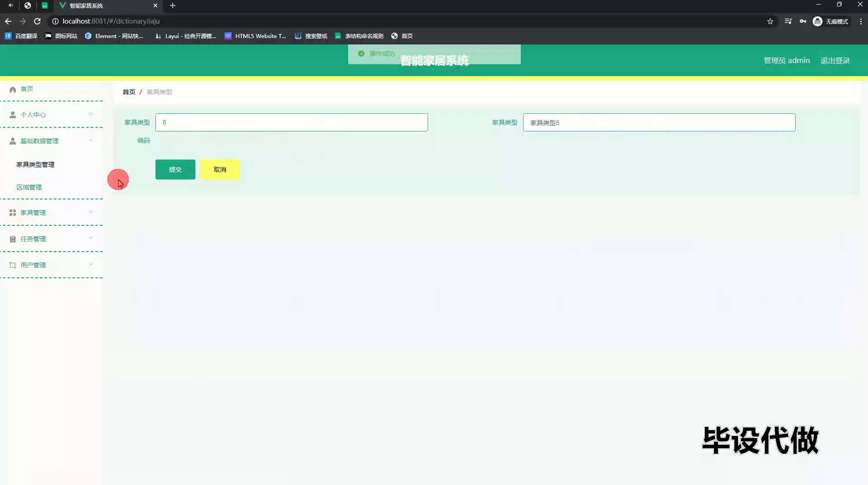Viewport: 868px width, 485px height.
Task: Focus the 家具类型编码 input field
Action: pos(292,123)
